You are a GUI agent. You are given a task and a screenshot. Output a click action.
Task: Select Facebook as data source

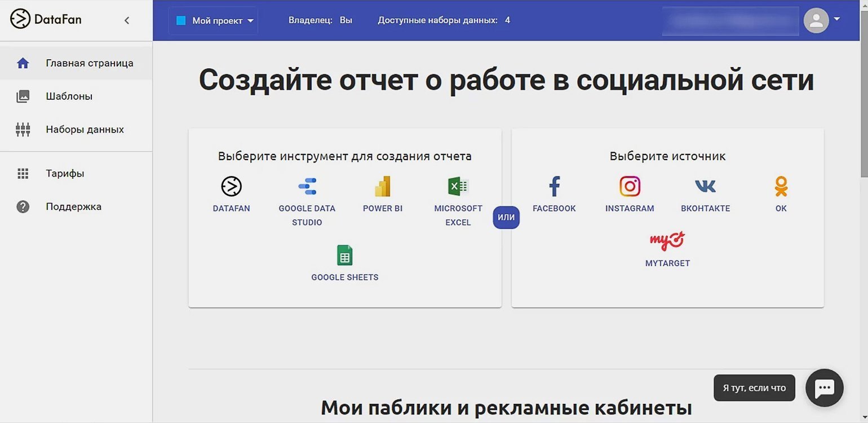pyautogui.click(x=554, y=187)
